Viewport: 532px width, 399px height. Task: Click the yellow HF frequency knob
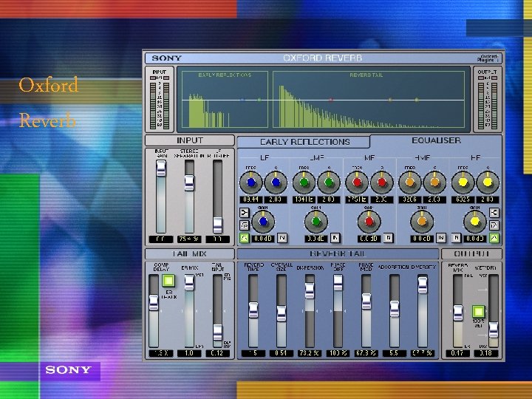(463, 183)
